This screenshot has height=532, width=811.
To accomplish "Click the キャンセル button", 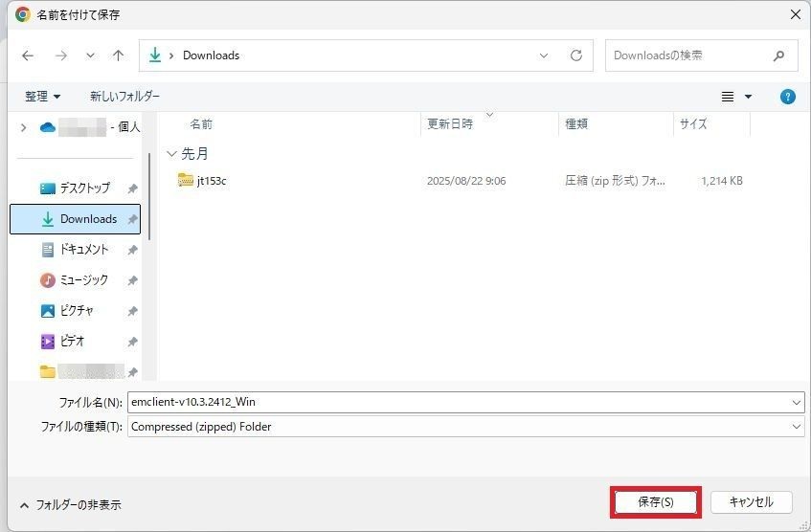I will click(x=751, y=502).
